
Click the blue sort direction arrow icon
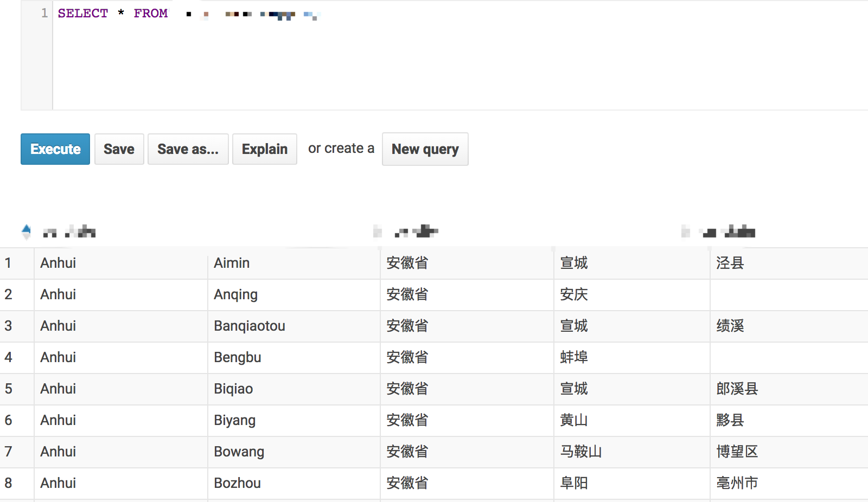click(x=25, y=231)
